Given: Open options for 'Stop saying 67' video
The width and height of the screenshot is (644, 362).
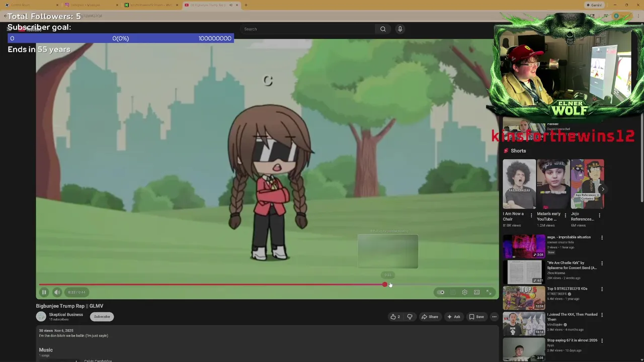Looking at the screenshot, I should click(x=602, y=341).
